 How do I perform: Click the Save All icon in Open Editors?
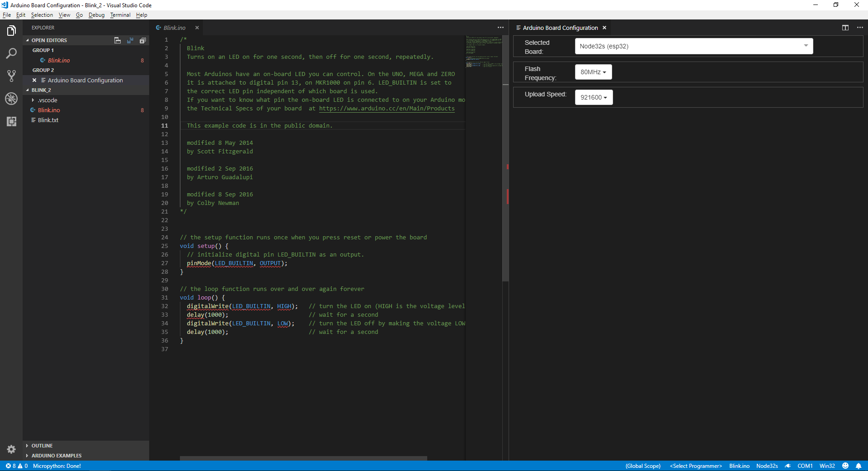click(x=130, y=40)
